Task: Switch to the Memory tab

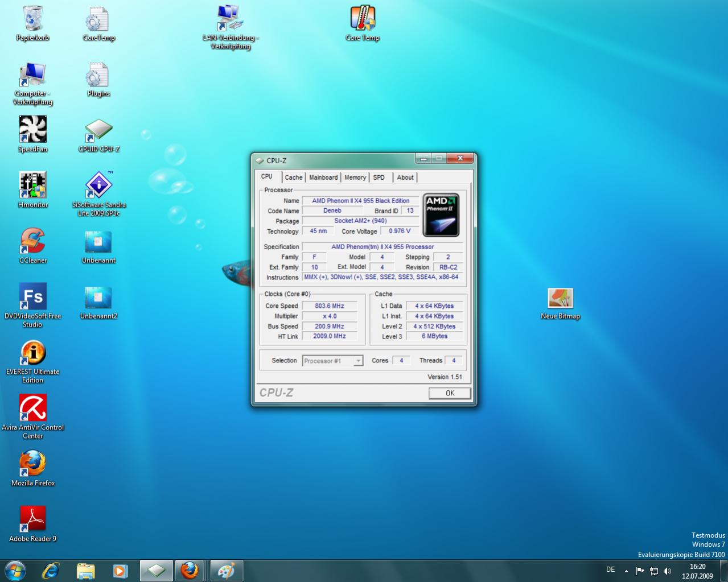Action: [355, 178]
